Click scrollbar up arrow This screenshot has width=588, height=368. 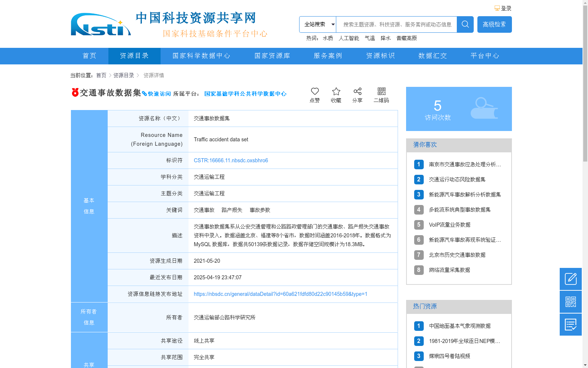[x=585, y=3]
